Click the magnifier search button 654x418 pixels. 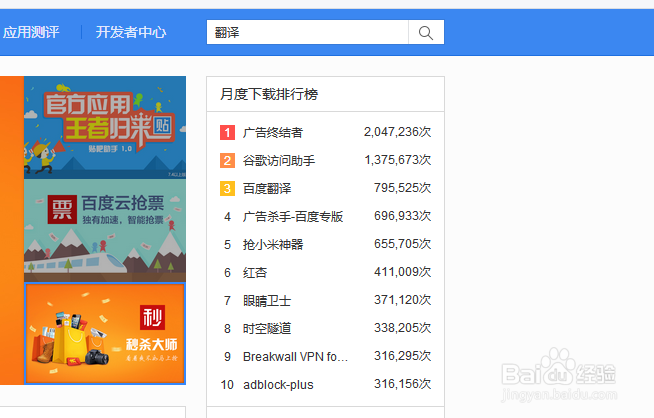426,32
